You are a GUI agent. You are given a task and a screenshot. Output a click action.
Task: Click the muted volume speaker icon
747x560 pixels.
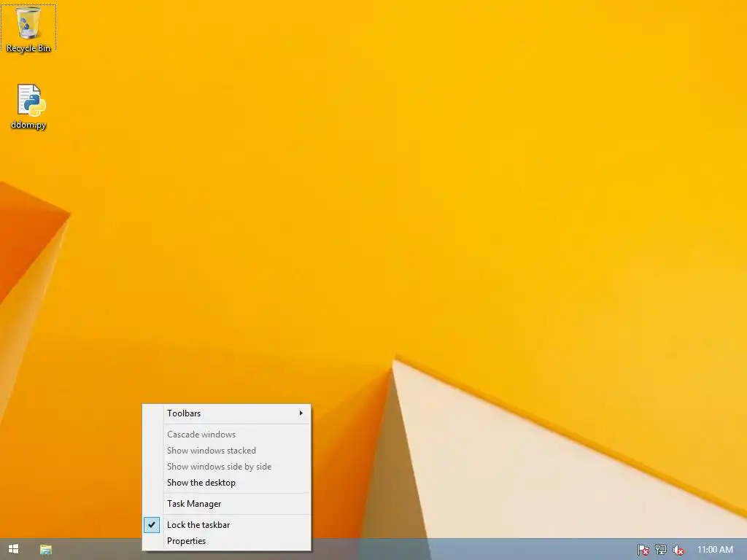pyautogui.click(x=678, y=550)
